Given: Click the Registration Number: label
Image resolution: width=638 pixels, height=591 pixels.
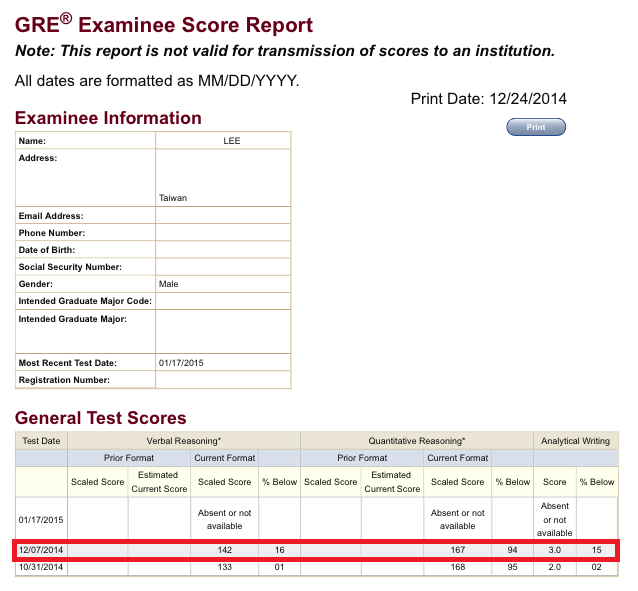Looking at the screenshot, I should pyautogui.click(x=64, y=380).
